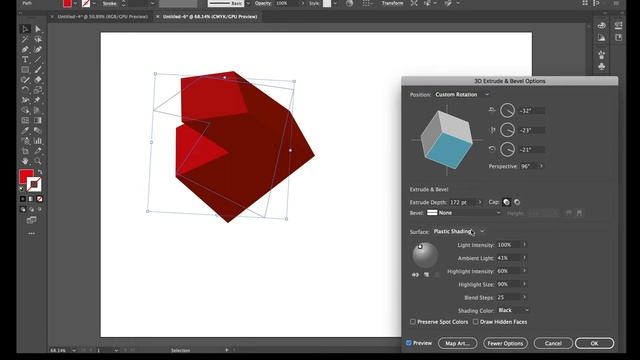
Task: Select the Gradient tool
Action: pos(38,120)
